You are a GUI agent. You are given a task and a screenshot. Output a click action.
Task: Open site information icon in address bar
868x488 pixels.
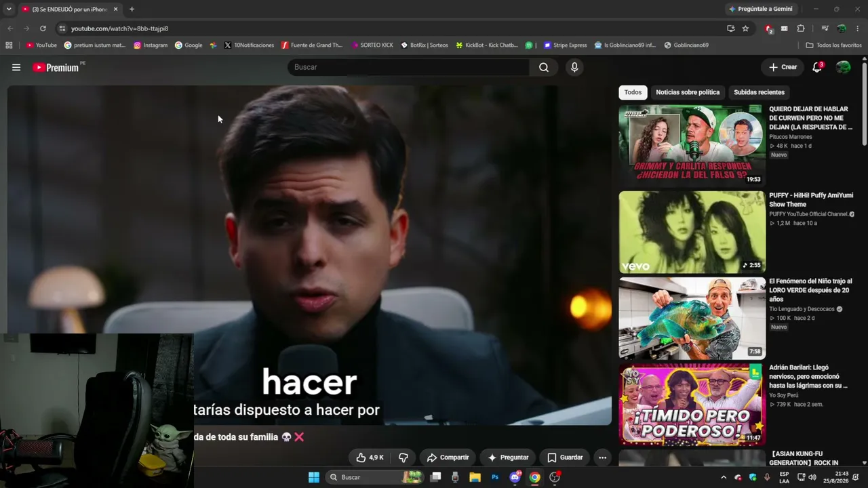pyautogui.click(x=62, y=28)
